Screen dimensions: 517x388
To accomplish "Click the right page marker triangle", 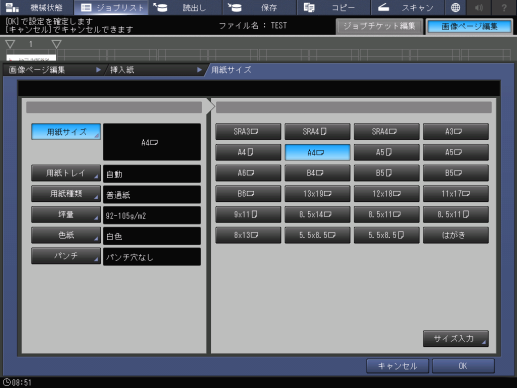I will pyautogui.click(x=56, y=44).
